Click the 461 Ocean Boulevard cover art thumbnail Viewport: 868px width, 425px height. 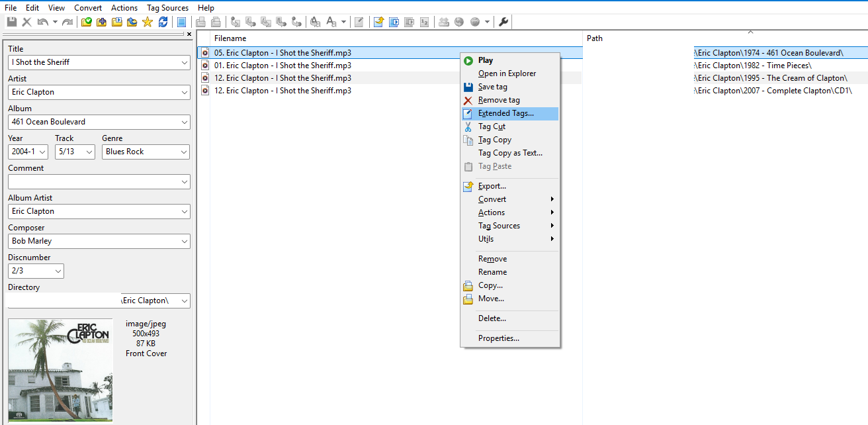tap(60, 371)
